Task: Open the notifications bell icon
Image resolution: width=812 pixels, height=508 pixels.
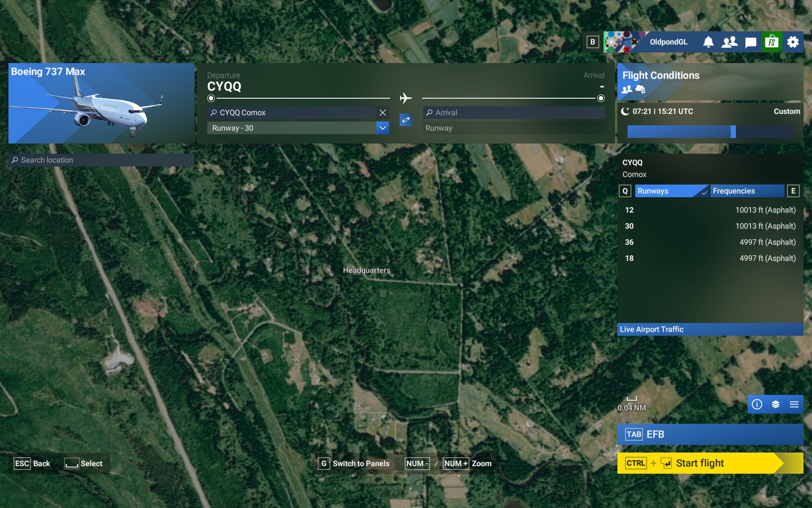Action: (708, 42)
